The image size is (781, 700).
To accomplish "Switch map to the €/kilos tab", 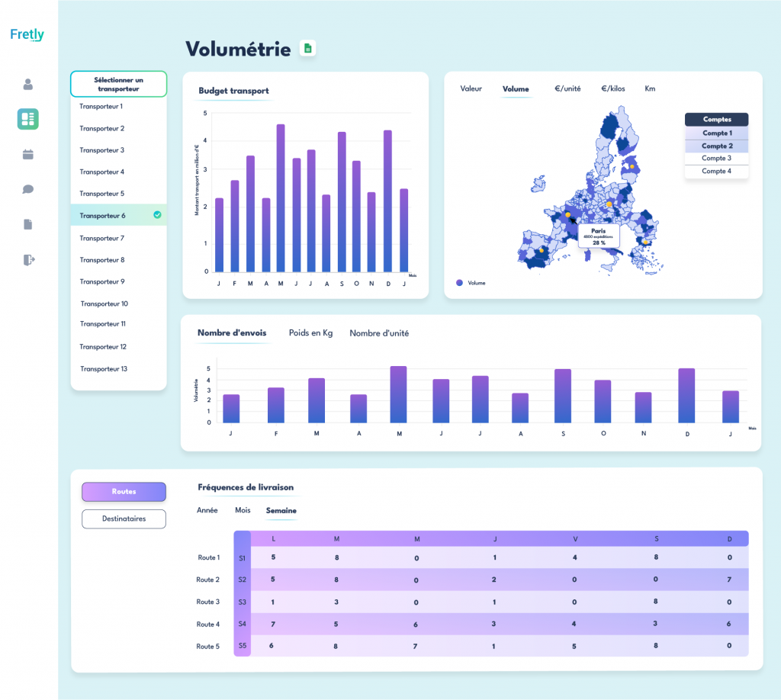I will [x=612, y=89].
